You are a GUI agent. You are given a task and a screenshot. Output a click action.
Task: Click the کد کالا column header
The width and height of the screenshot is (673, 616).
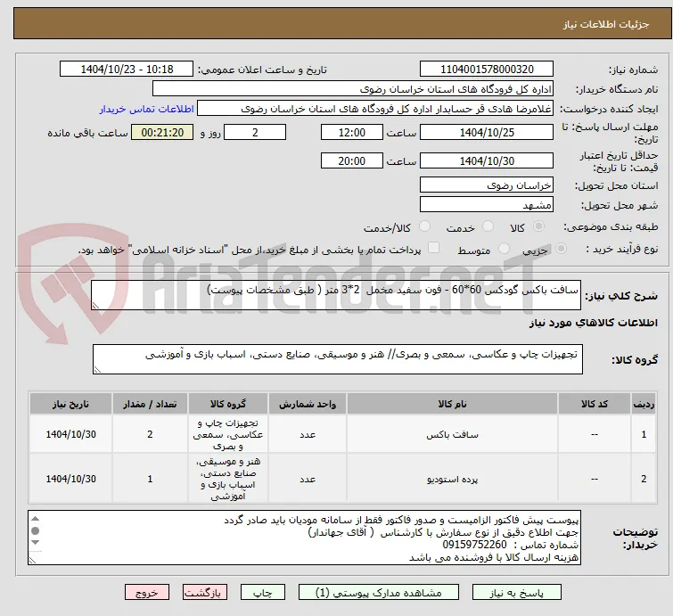point(595,404)
